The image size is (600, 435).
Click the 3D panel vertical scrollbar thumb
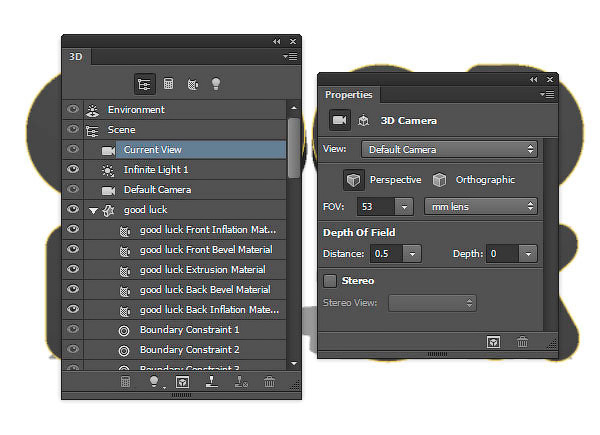tap(294, 148)
